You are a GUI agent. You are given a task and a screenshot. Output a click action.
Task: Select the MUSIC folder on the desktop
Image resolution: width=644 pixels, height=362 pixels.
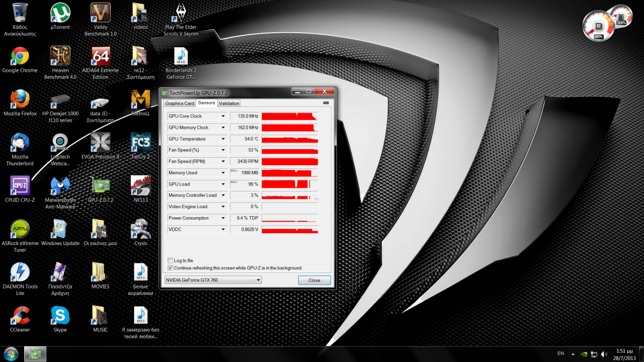tap(100, 320)
